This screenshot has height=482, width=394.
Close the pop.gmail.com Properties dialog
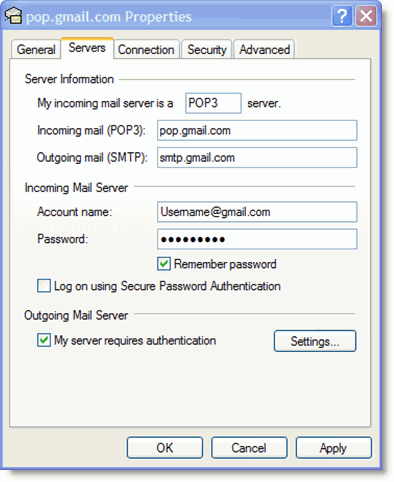pos(366,16)
